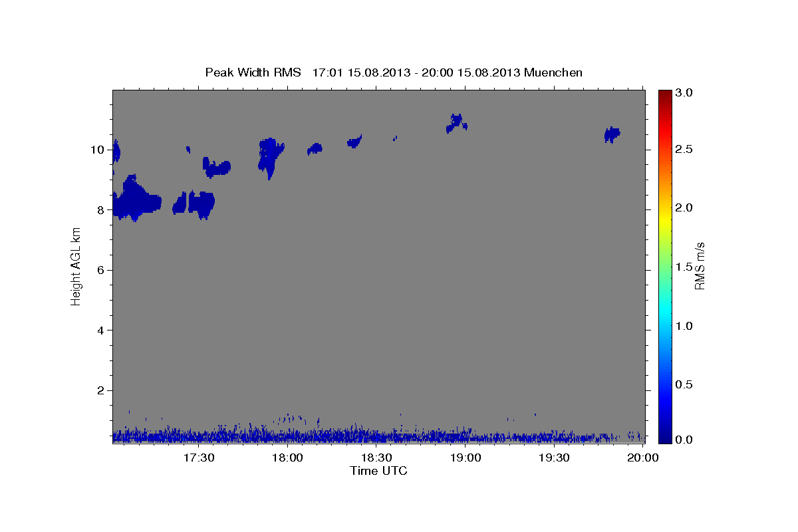798x532 pixels.
Task: Click the height tick label 10
Action: click(99, 150)
